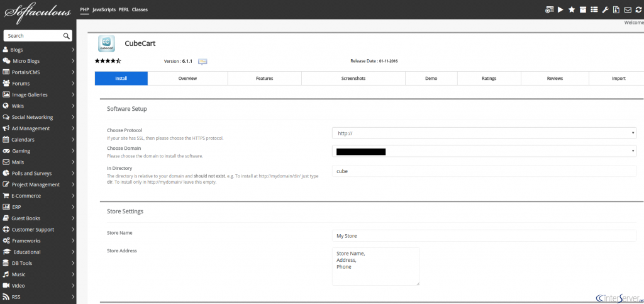This screenshot has width=644, height=304.
Task: Open the task list icon
Action: 594,10
